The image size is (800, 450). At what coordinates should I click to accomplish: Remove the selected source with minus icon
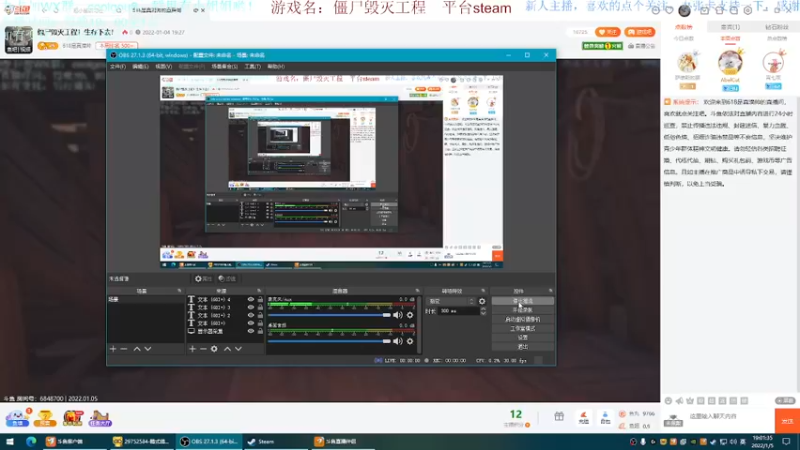203,349
